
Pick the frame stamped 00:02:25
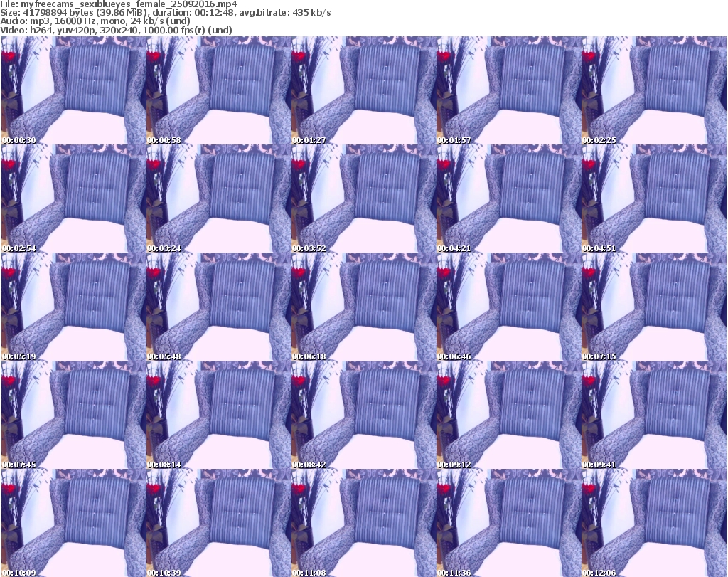653,90
